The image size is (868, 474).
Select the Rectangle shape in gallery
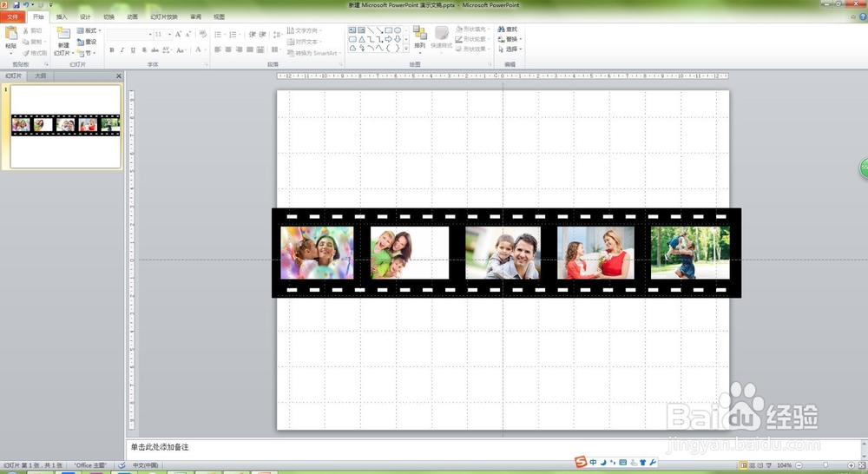(x=388, y=30)
